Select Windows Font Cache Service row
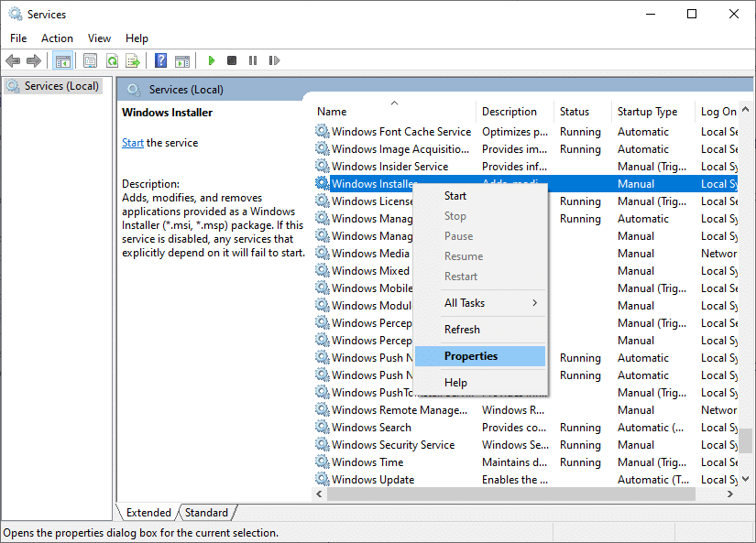Image resolution: width=756 pixels, height=543 pixels. pyautogui.click(x=526, y=132)
